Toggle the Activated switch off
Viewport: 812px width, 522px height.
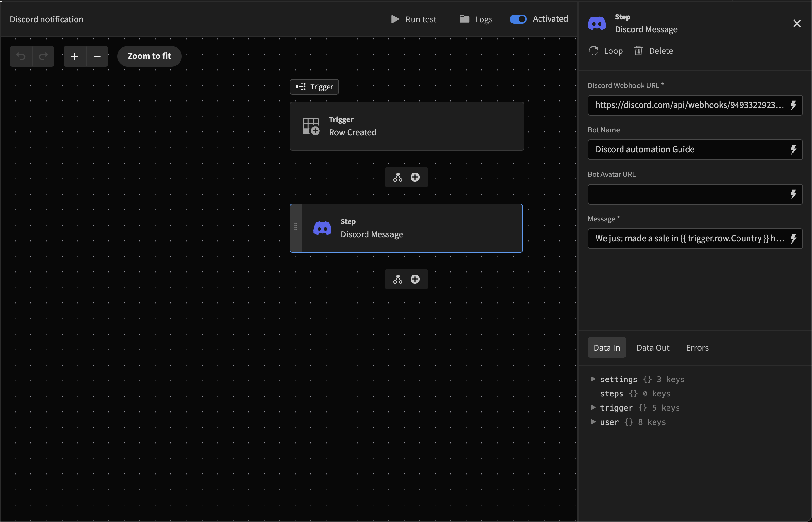(x=517, y=19)
